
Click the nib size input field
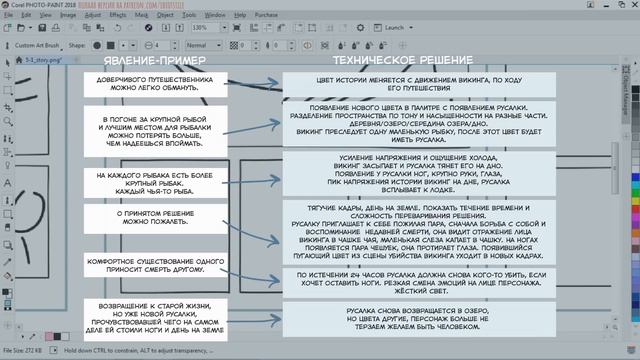[162, 45]
